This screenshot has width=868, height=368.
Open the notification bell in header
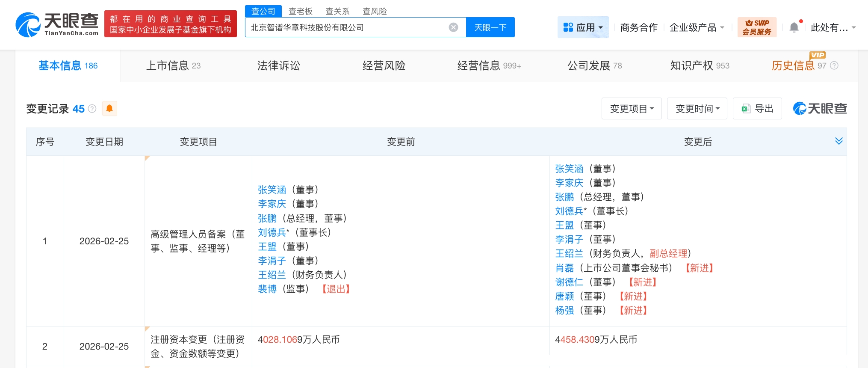point(794,27)
